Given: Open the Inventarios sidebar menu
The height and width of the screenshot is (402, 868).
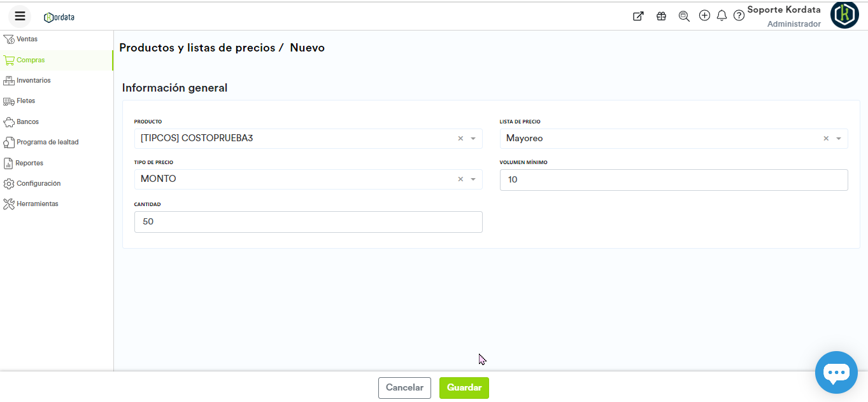Looking at the screenshot, I should coord(33,81).
